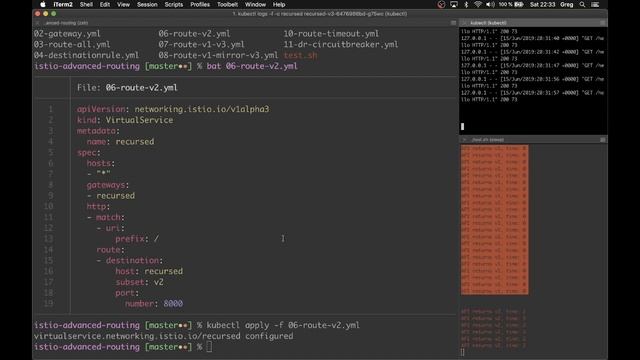Click the orange highlighted output block
640x360 pixels.
(495, 220)
